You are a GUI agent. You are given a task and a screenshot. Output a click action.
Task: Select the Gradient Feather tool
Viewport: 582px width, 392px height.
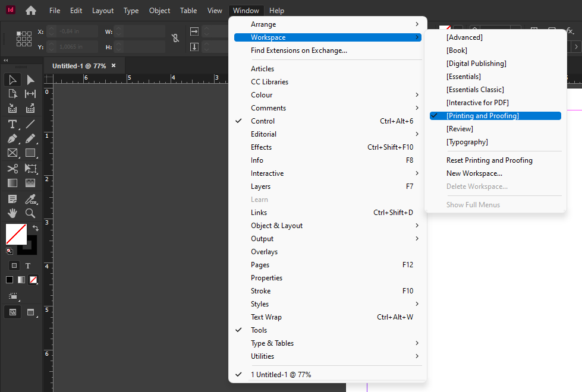click(x=30, y=183)
